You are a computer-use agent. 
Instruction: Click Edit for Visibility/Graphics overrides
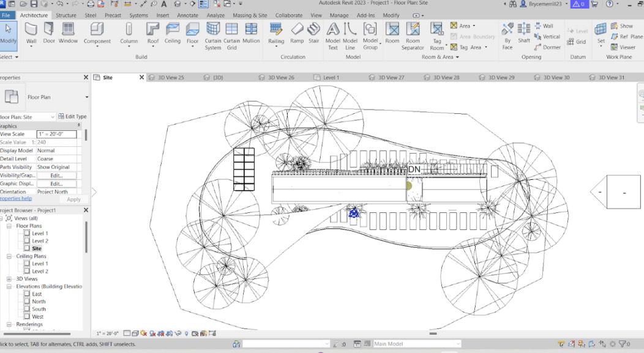coord(56,175)
